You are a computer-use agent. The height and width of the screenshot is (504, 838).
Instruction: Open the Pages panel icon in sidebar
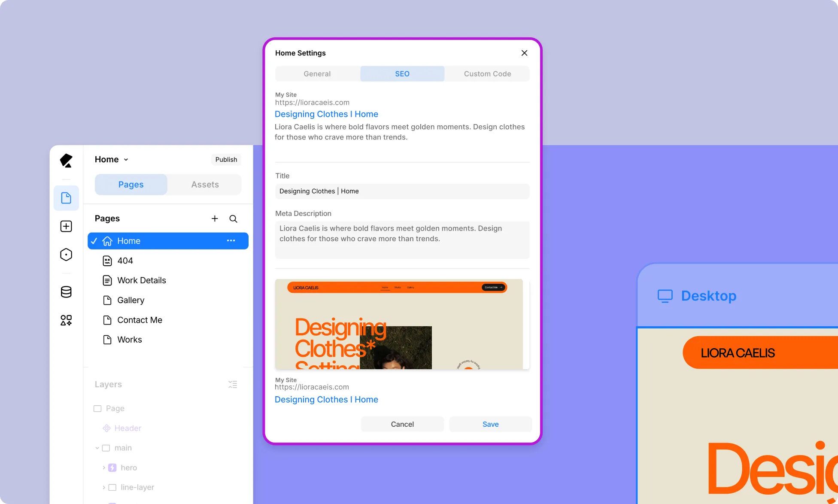tap(66, 198)
